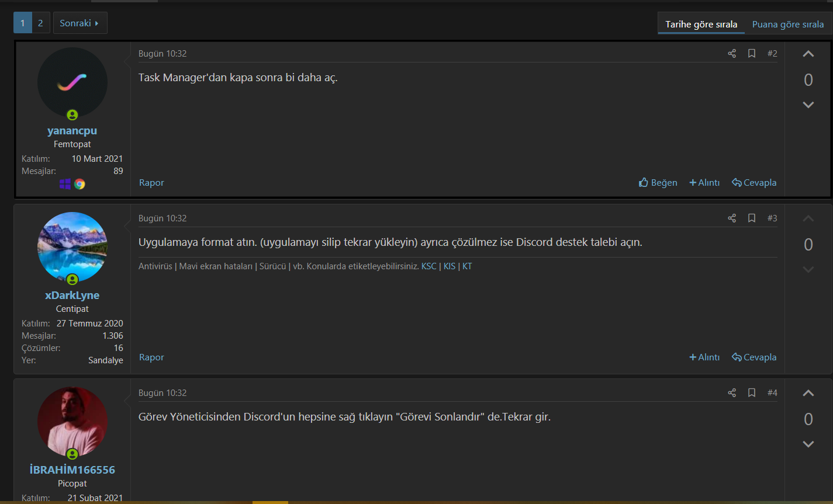Go to next page with Sonraki

click(80, 23)
